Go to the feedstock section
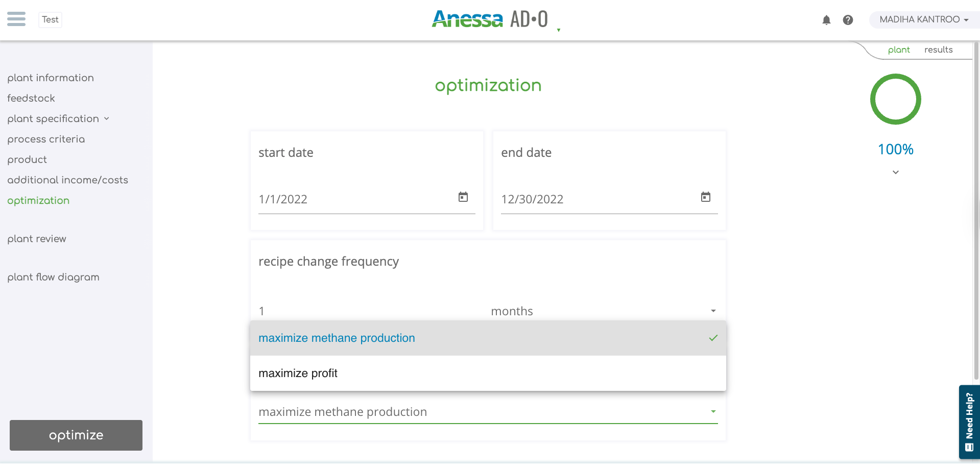Viewport: 980px width, 467px height. click(x=31, y=98)
